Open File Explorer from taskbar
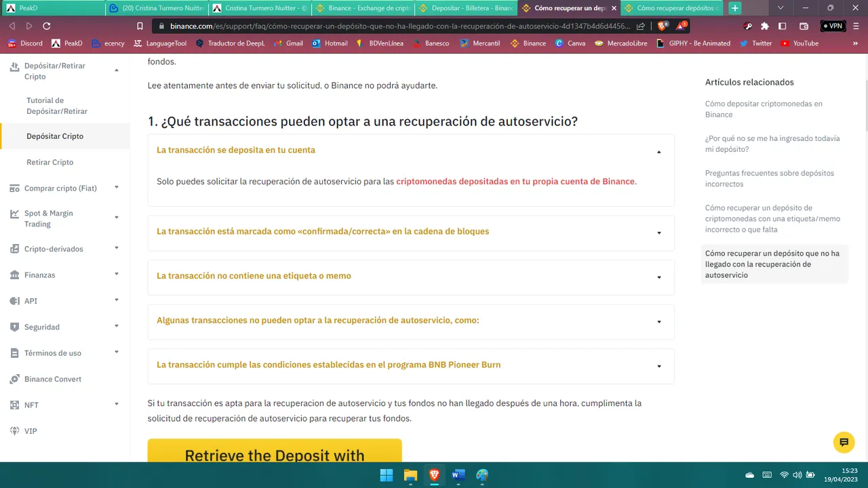 coord(410,474)
